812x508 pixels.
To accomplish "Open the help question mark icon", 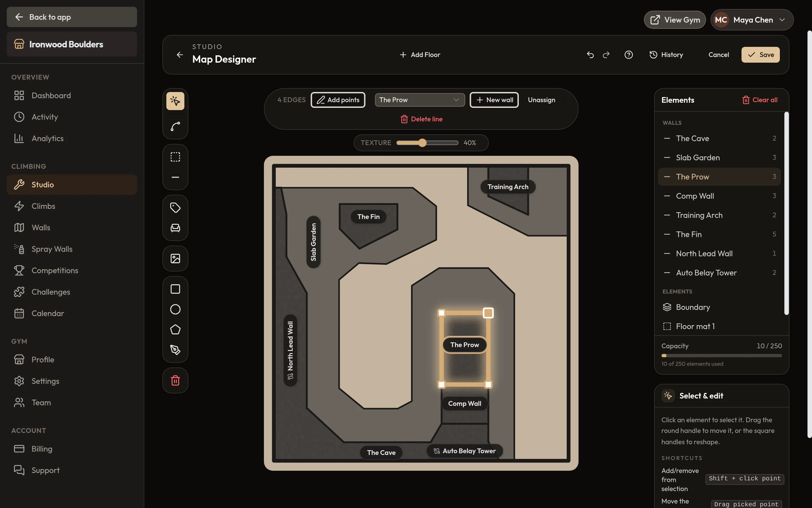I will pos(628,55).
